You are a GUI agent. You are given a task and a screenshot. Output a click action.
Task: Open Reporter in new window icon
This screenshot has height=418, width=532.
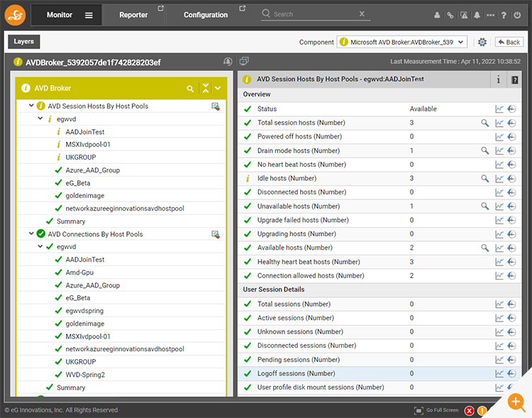161,8
